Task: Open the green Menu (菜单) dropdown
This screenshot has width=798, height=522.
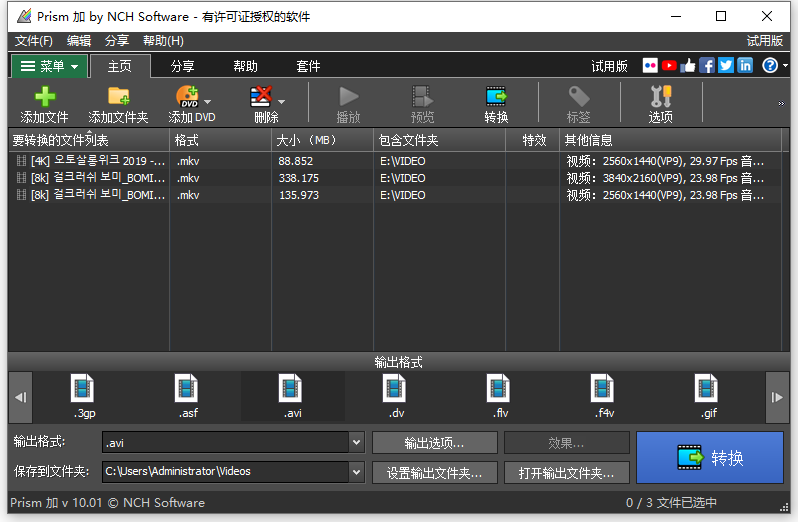Action: 49,66
